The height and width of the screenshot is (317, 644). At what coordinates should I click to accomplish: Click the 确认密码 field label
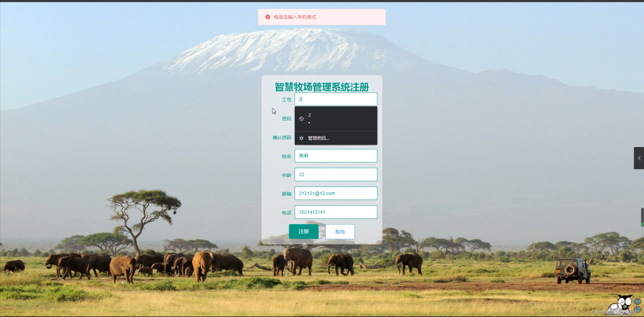(x=281, y=137)
